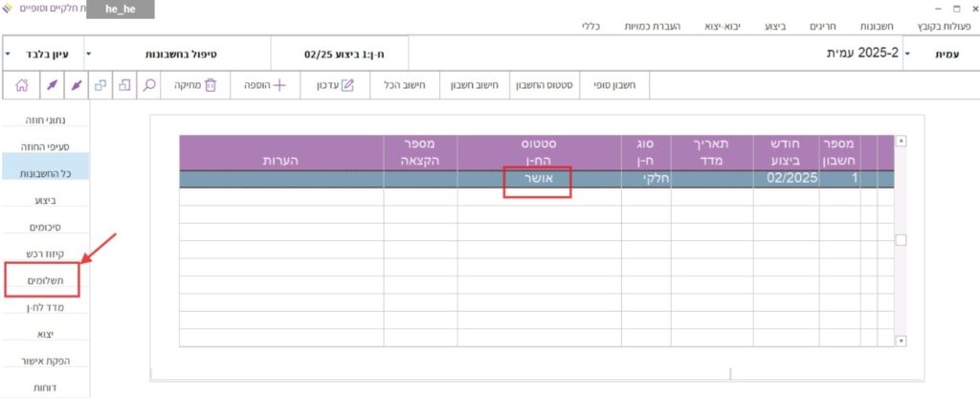Expand the עמית project dropdown arrow

tap(908, 54)
